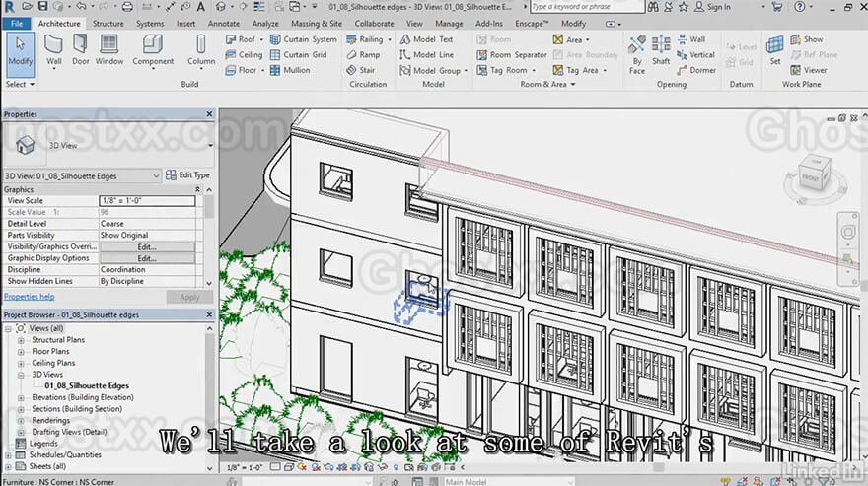Select the Tag Room tool
The width and height of the screenshot is (868, 486).
coord(506,70)
